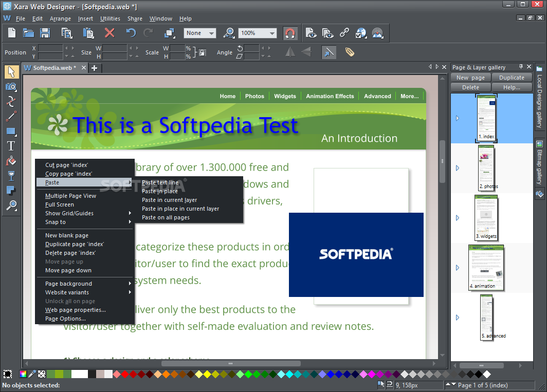
Task: Select the Shadow tool
Action: (x=11, y=191)
